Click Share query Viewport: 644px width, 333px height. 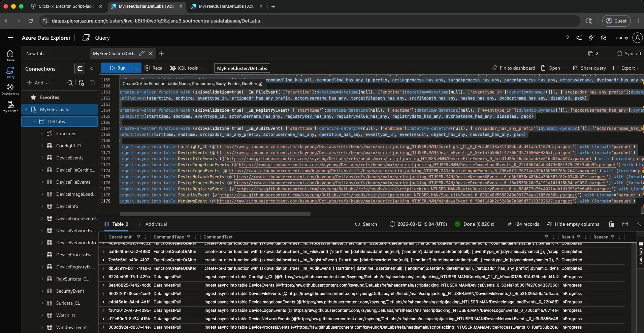click(x=589, y=68)
